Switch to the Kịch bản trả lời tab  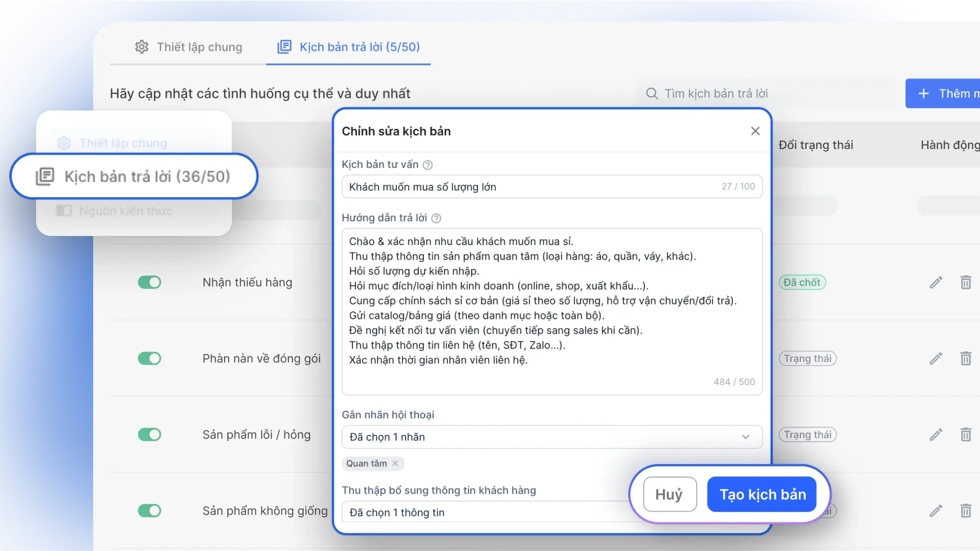[349, 47]
